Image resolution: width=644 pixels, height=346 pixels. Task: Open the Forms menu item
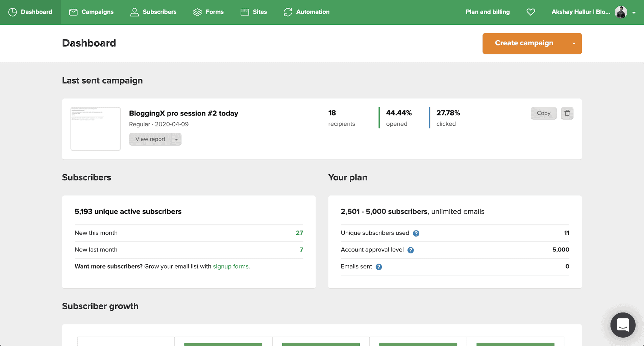click(x=208, y=12)
